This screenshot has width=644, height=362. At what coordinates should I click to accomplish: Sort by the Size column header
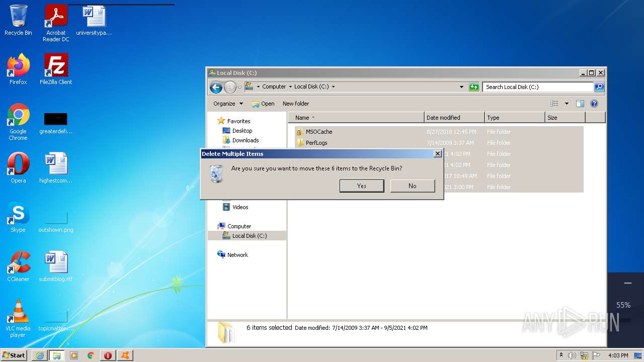(x=565, y=118)
